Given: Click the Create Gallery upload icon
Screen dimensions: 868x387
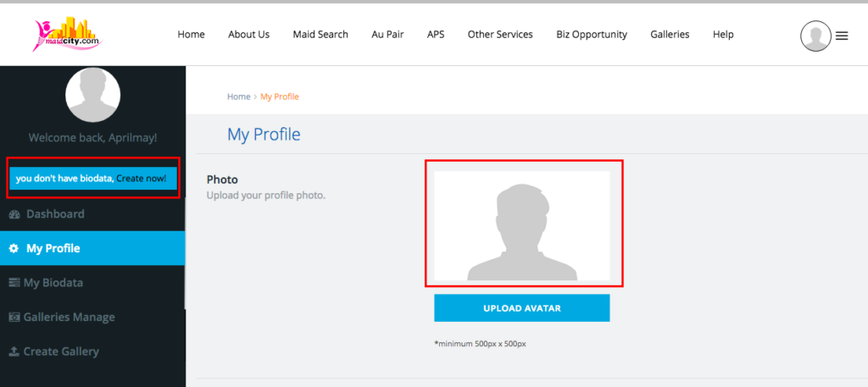Looking at the screenshot, I should pyautogui.click(x=14, y=351).
